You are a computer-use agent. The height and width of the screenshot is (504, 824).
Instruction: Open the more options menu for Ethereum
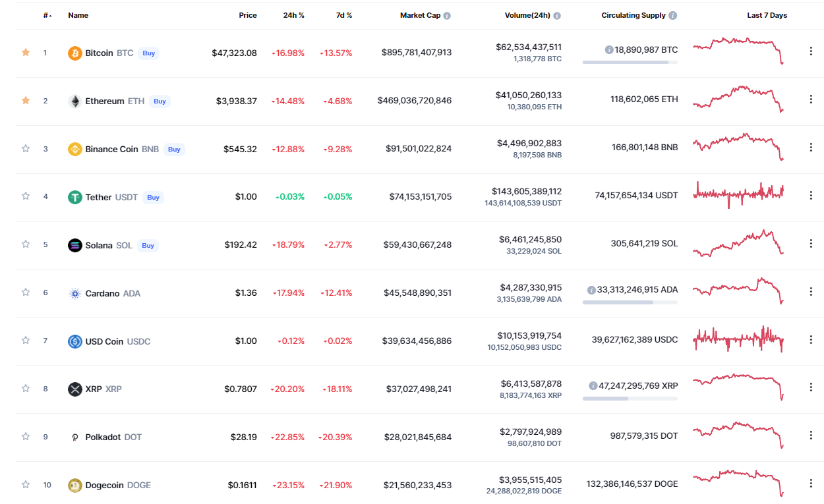click(811, 99)
